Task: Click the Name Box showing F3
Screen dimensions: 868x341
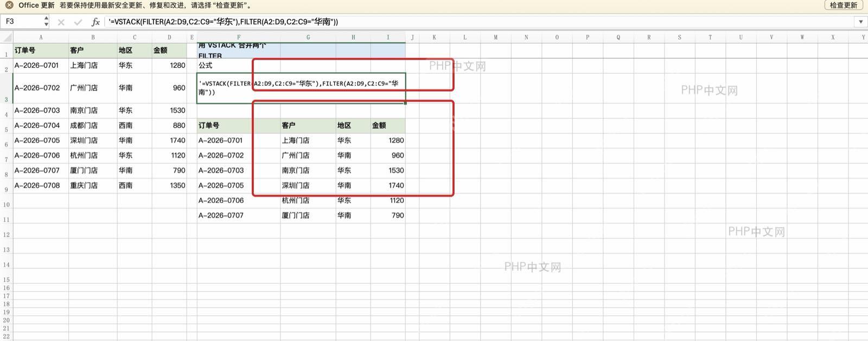Action: 23,22
